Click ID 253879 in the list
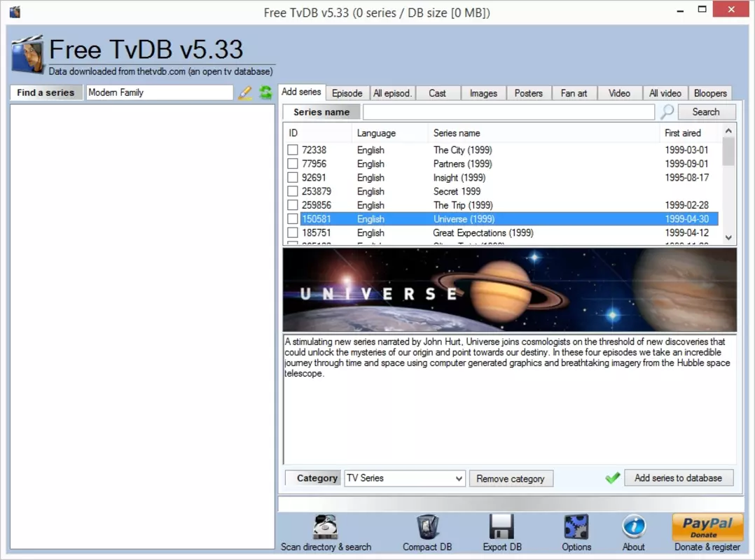This screenshot has width=755, height=560. click(x=317, y=191)
